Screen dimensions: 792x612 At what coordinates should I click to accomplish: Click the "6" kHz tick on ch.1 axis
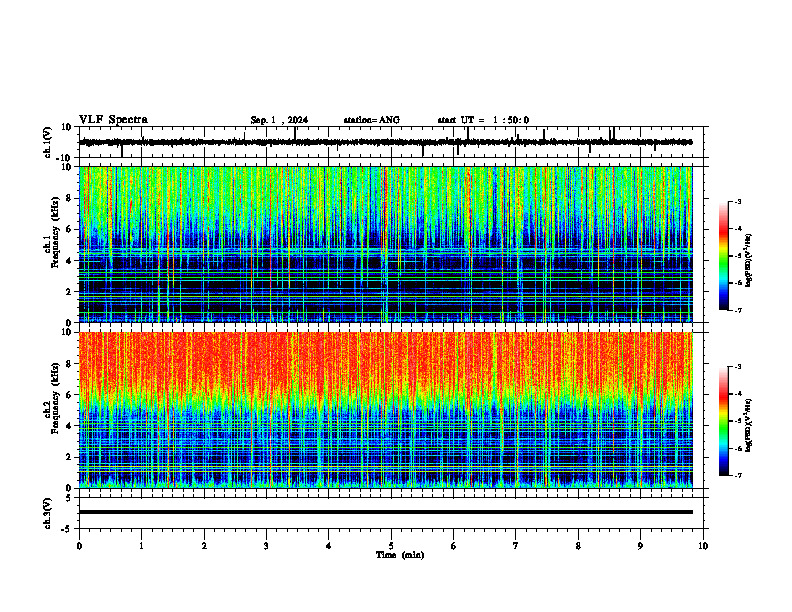tap(70, 229)
